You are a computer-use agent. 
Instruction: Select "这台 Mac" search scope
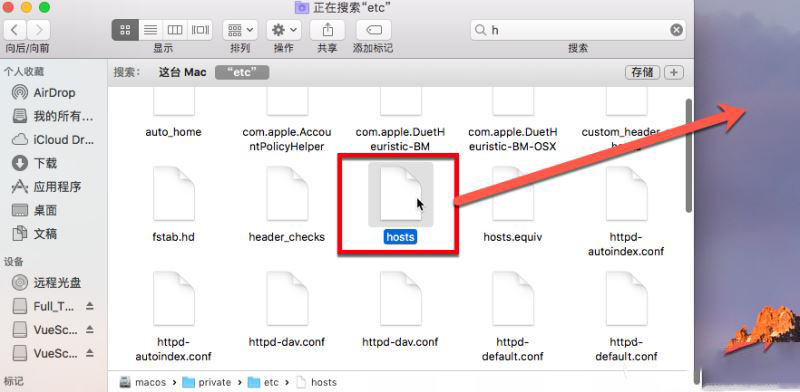183,72
